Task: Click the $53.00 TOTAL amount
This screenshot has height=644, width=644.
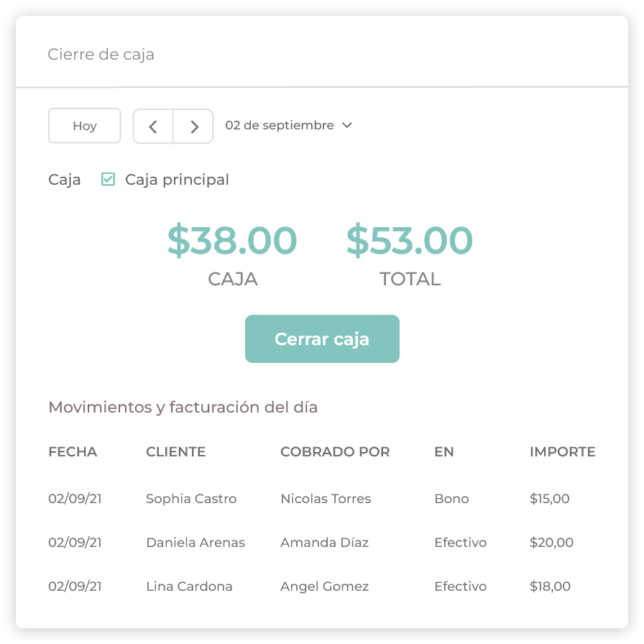Action: coord(410,241)
